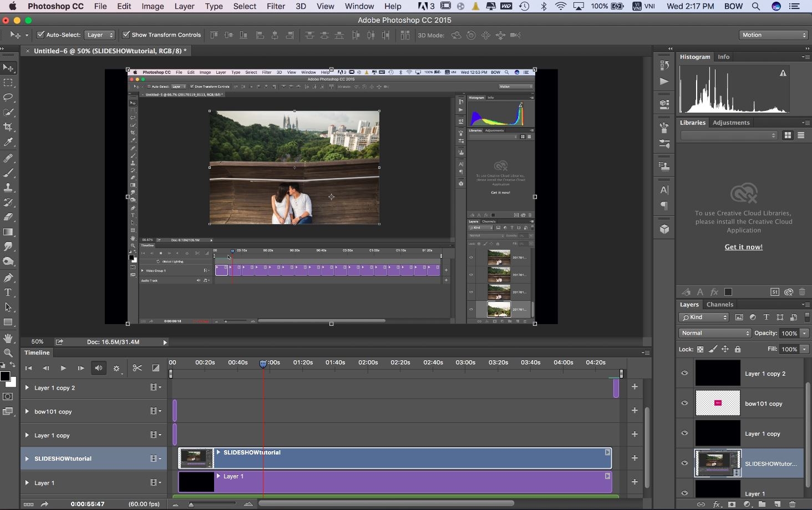Expand Layer 1 copy 2 timeline track
The width and height of the screenshot is (812, 510).
tap(27, 388)
